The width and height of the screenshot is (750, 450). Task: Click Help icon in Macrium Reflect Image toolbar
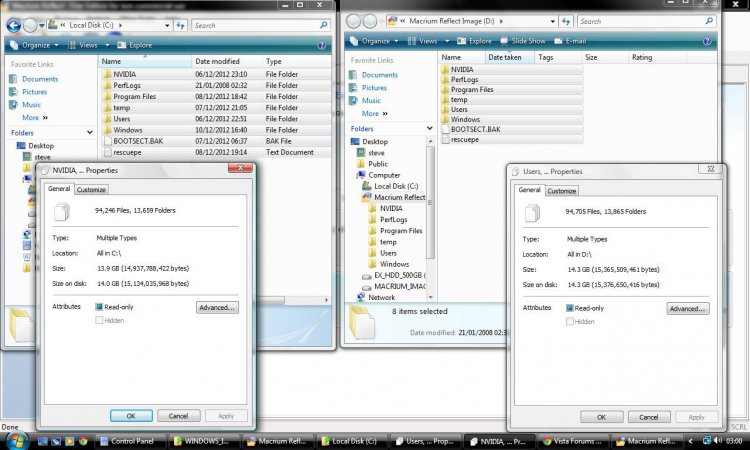[x=707, y=41]
